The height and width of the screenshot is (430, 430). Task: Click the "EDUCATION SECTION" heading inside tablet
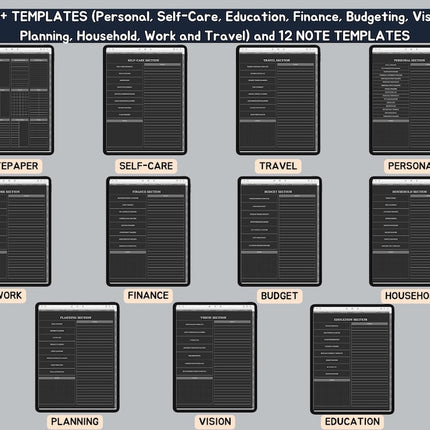(350, 319)
